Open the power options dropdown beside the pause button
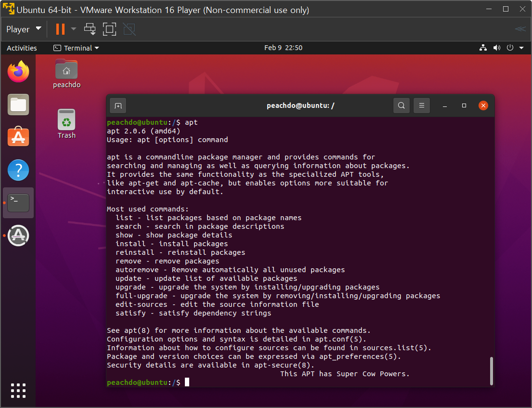532x408 pixels. 74,29
